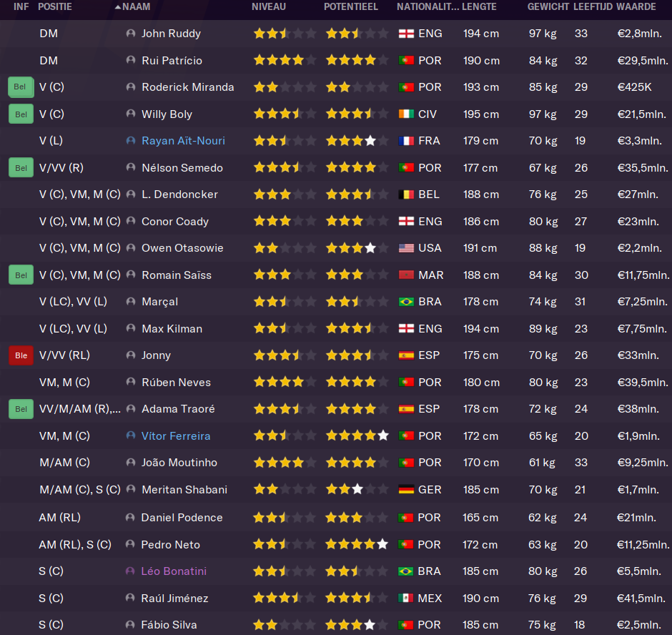
Task: Click the person icon beside Marçal
Action: [x=131, y=302]
